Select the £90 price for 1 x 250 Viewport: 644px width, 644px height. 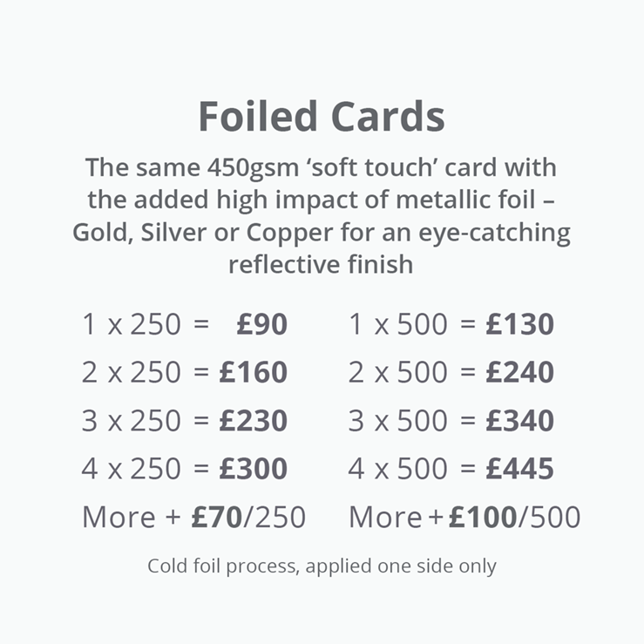click(x=262, y=324)
